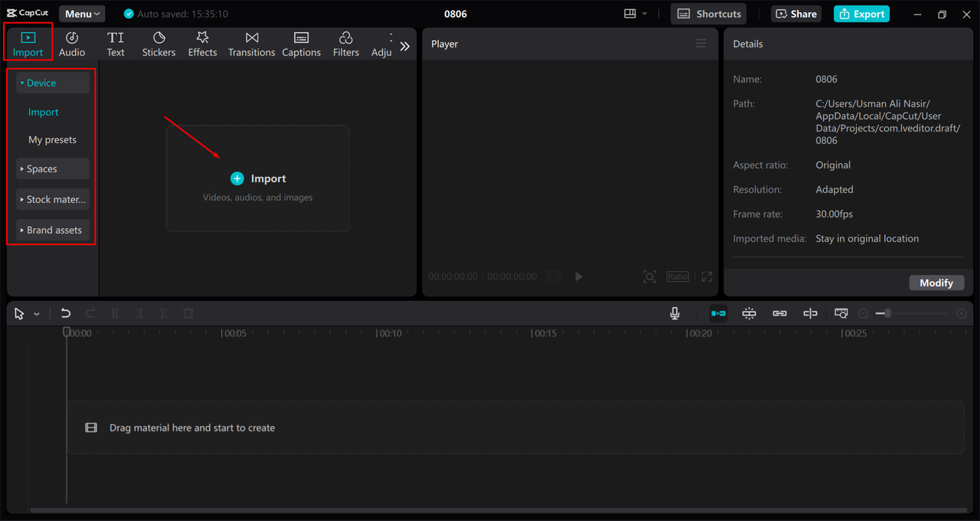Click the Export button
Viewport: 980px width, 521px height.
click(861, 14)
